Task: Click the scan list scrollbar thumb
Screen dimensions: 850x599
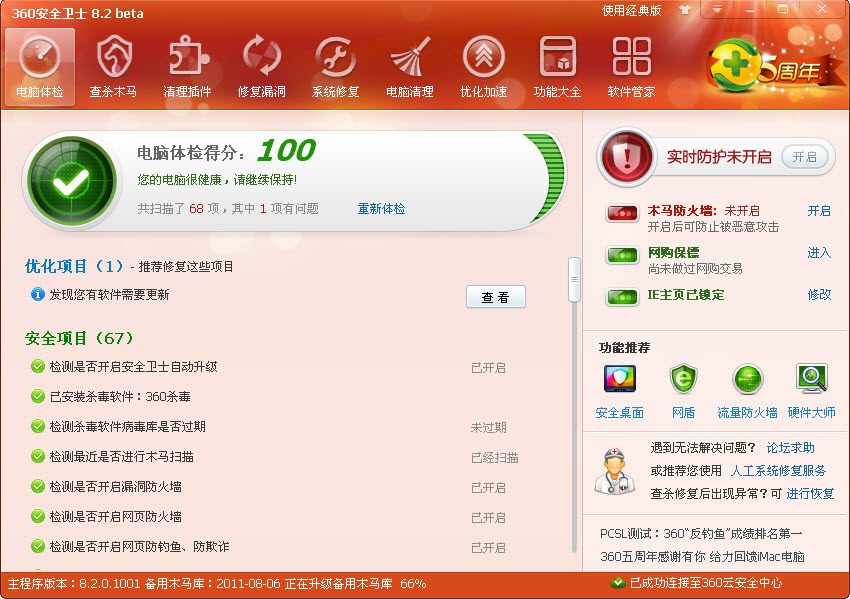Action: (x=574, y=280)
